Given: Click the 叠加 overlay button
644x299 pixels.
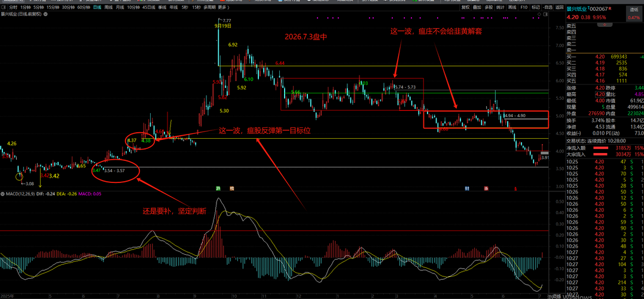Looking at the screenshot, I should [477, 7].
